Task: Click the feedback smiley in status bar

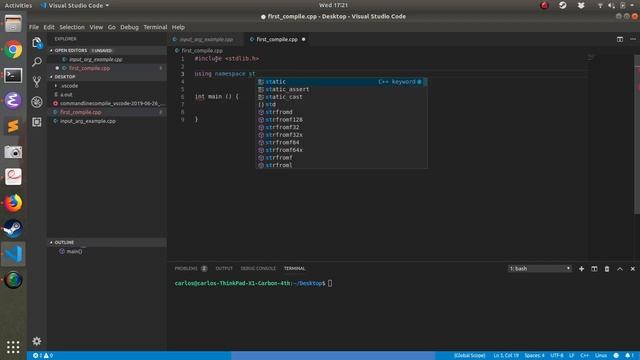Action: pos(616,356)
